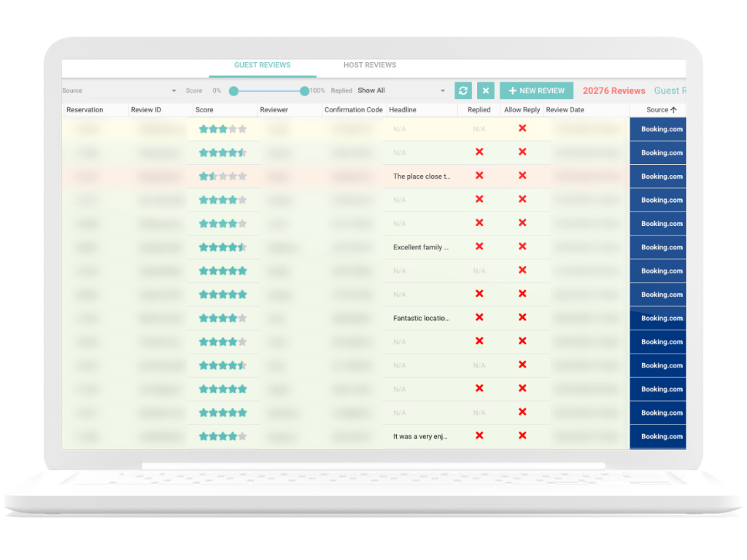The height and width of the screenshot is (560, 747).
Task: Switch to the Guest Reviews tab
Action: point(262,65)
